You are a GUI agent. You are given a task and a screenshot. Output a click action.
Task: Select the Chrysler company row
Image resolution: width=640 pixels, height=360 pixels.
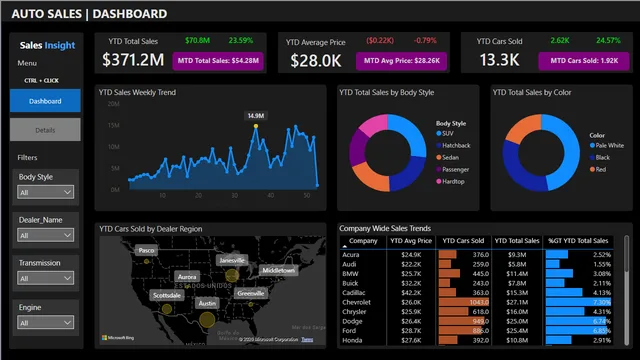[476, 312]
